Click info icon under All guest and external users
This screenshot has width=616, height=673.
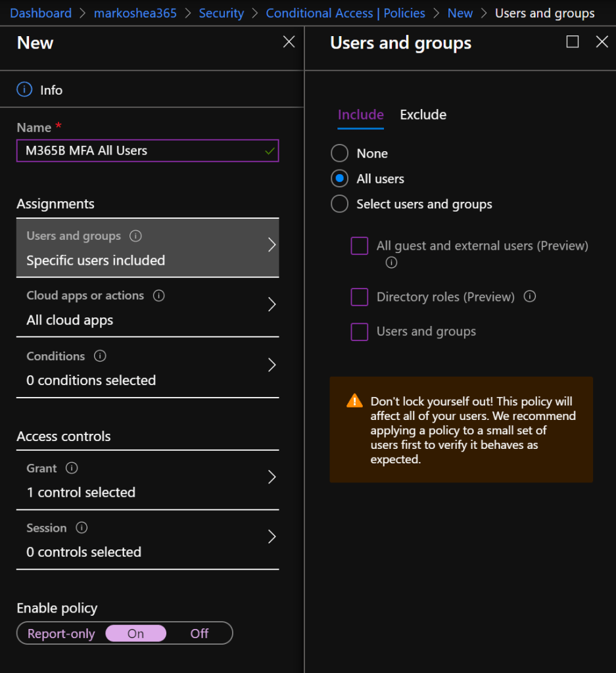pyautogui.click(x=391, y=263)
